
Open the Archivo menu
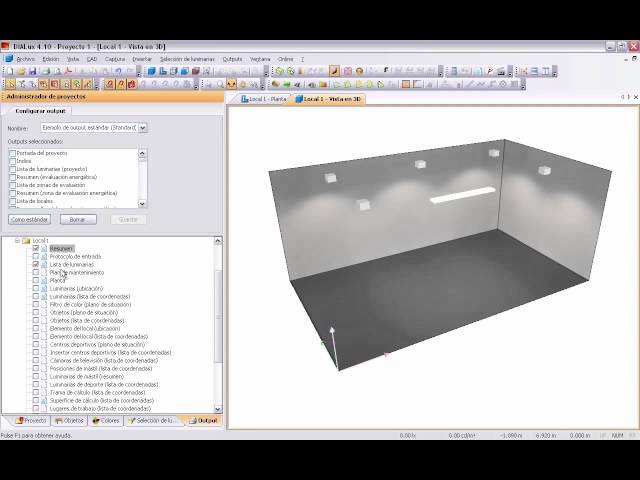point(25,59)
